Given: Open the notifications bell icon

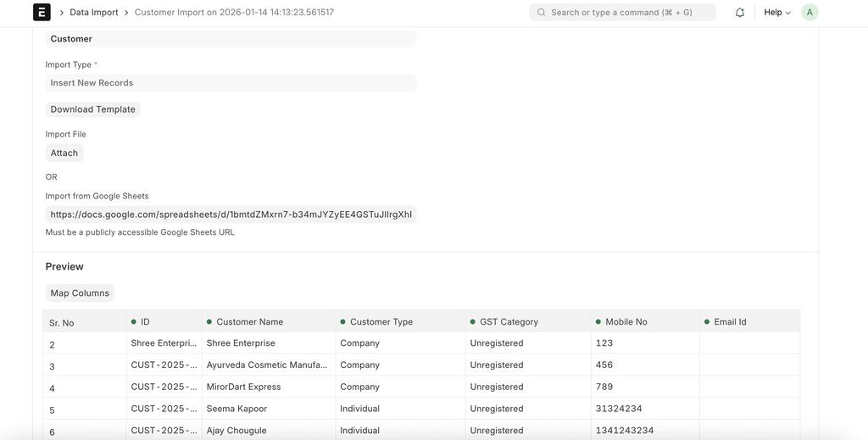Looking at the screenshot, I should click(x=740, y=13).
